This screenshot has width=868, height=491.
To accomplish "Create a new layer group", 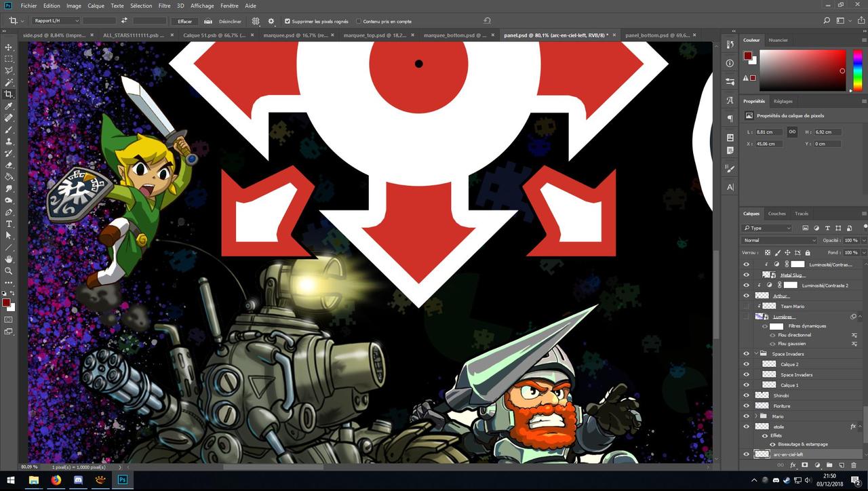I will (x=829, y=465).
